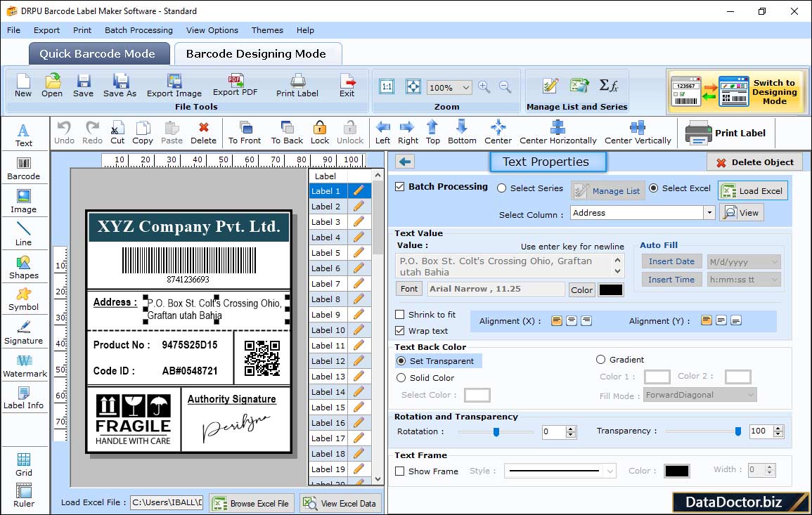This screenshot has width=812, height=515.
Task: Delete selected object from toolbar
Action: (x=203, y=133)
